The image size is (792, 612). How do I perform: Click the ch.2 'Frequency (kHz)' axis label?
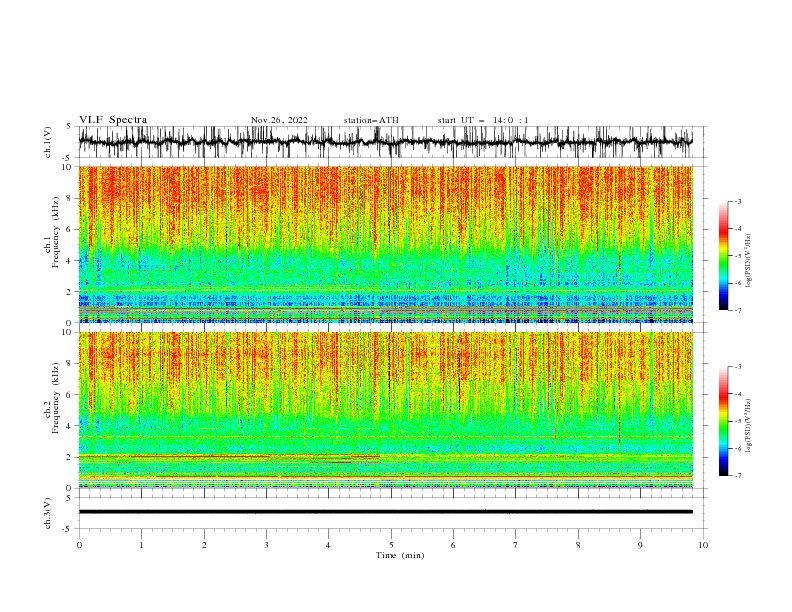pos(55,398)
